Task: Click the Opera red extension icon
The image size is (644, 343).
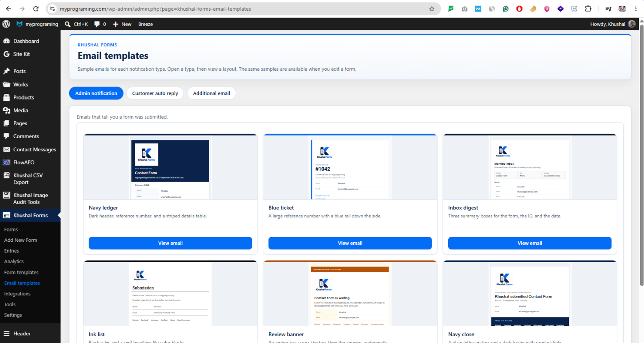Action: tap(519, 9)
